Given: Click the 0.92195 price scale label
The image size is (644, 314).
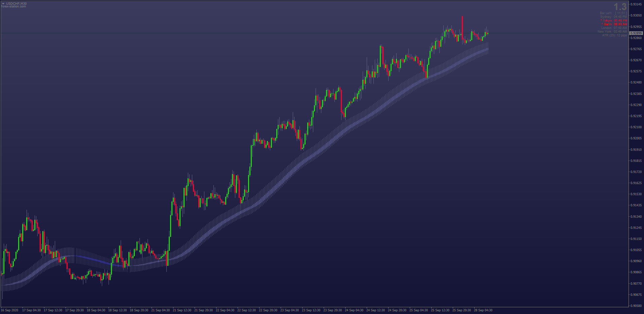Looking at the screenshot, I should 636,116.
